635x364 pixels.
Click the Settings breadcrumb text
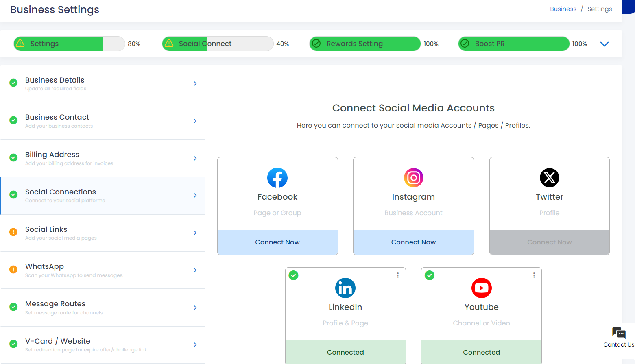[x=600, y=9]
